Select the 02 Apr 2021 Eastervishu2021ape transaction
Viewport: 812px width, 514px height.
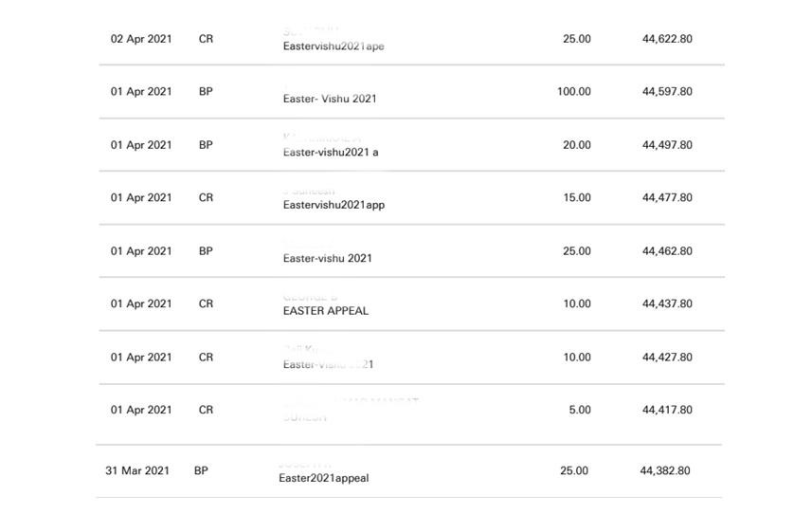click(412, 39)
